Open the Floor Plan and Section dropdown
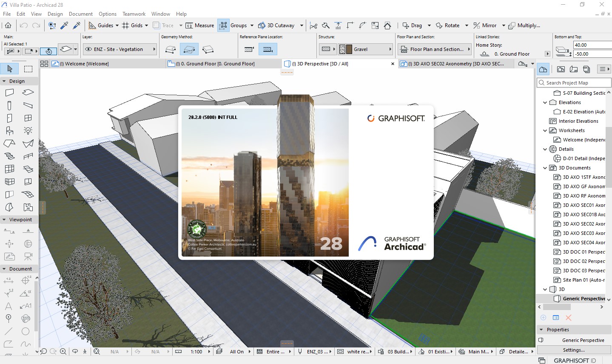The image size is (612, 364). [435, 49]
